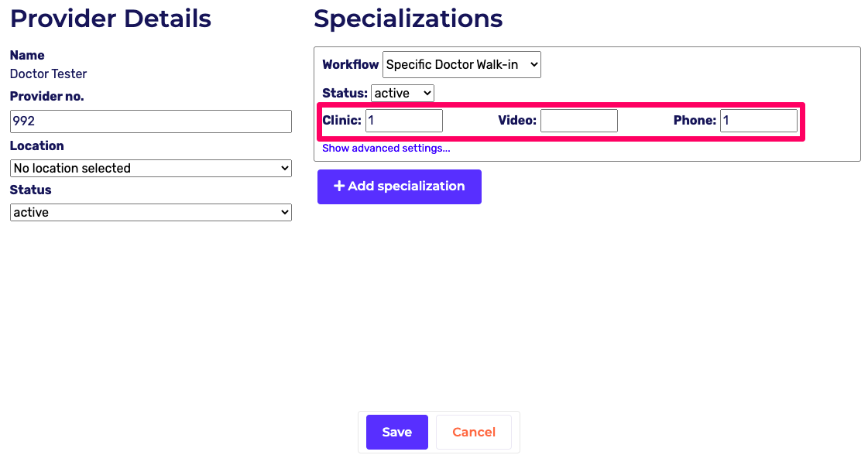Click the Clinic input field

[403, 121]
